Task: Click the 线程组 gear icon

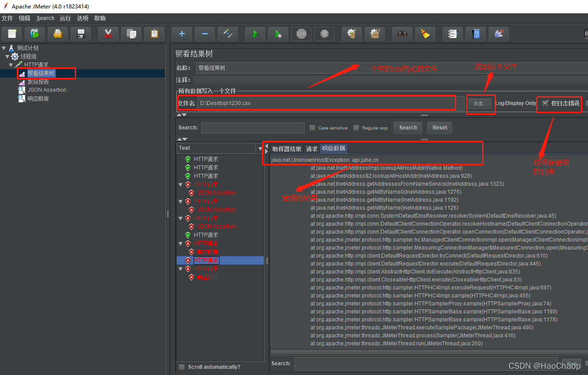Action: [15, 56]
